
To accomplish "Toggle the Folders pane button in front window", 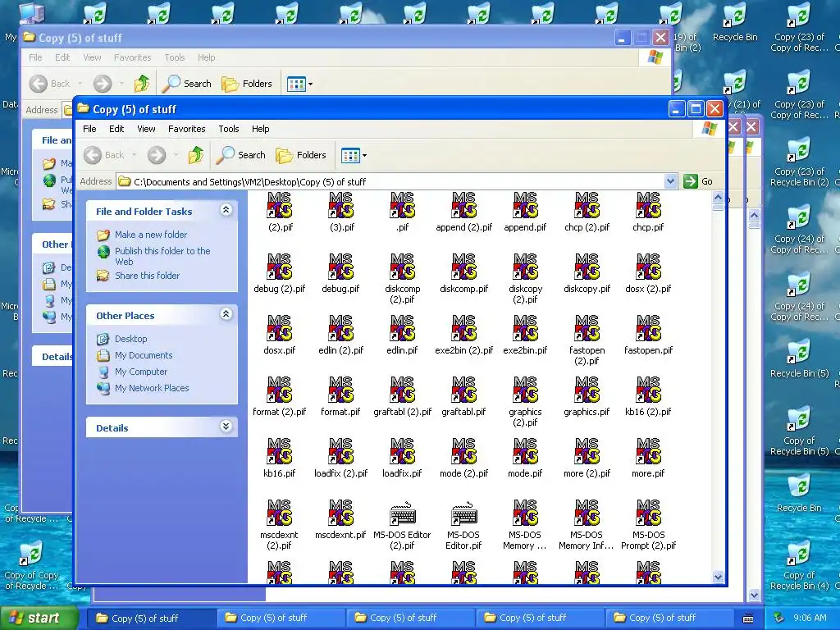I will pos(300,155).
